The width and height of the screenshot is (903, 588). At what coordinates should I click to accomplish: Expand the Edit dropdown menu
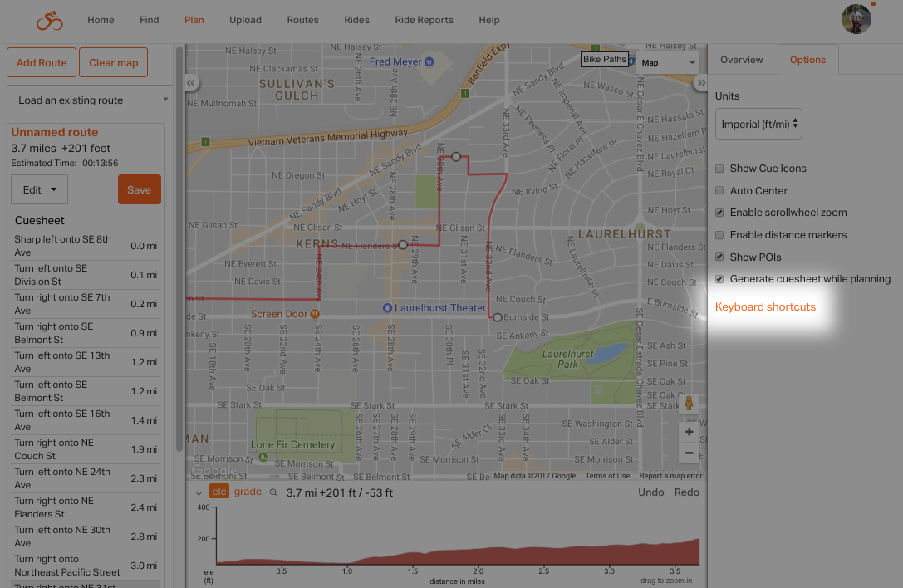click(39, 189)
